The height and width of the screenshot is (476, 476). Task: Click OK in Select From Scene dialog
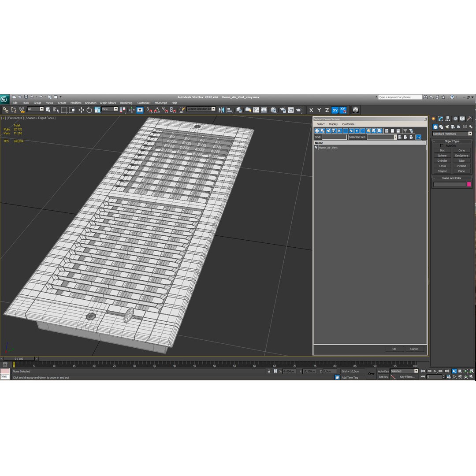pyautogui.click(x=394, y=349)
